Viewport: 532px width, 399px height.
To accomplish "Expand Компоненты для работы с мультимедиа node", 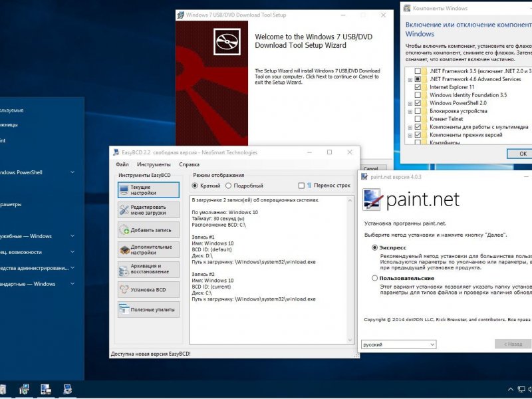I will 410,127.
